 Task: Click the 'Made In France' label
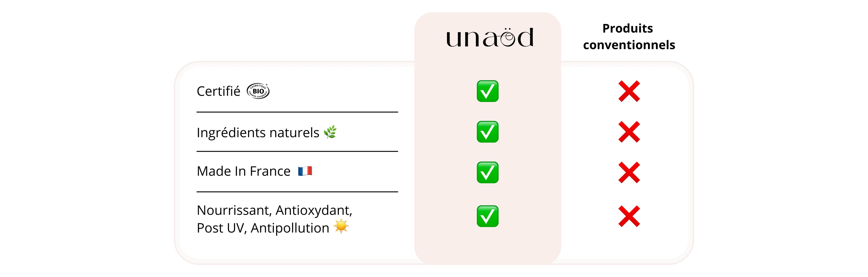[243, 171]
